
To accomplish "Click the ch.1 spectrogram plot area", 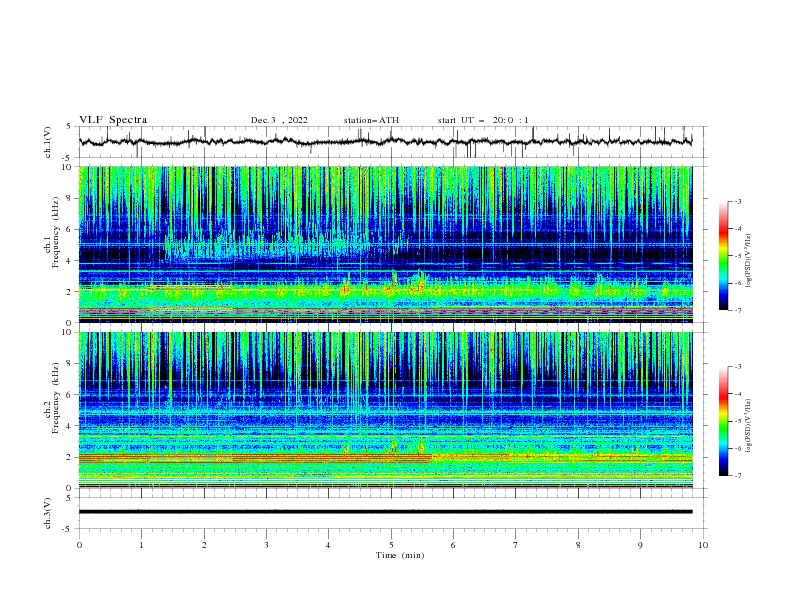I will point(385,244).
